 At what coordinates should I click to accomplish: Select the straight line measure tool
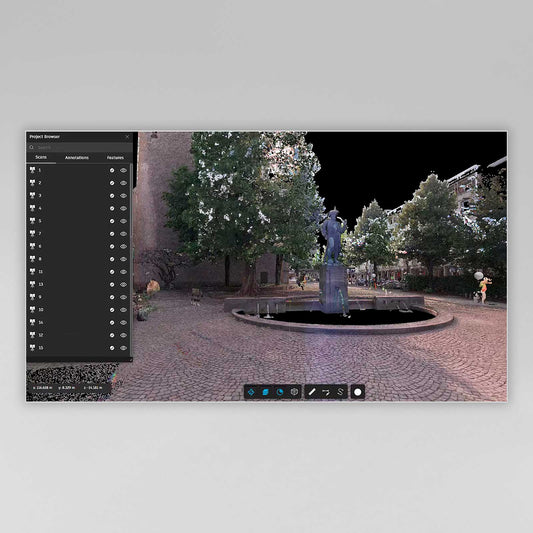312,392
